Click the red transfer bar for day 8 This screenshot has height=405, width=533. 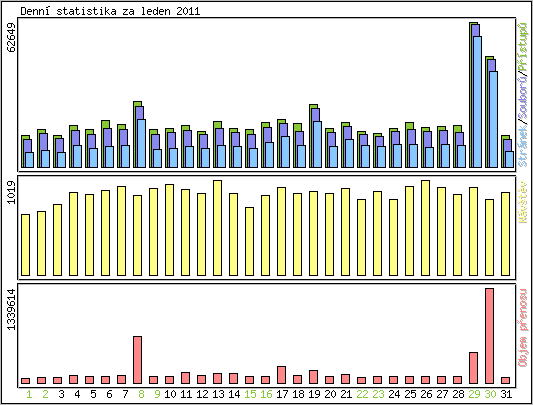137,360
